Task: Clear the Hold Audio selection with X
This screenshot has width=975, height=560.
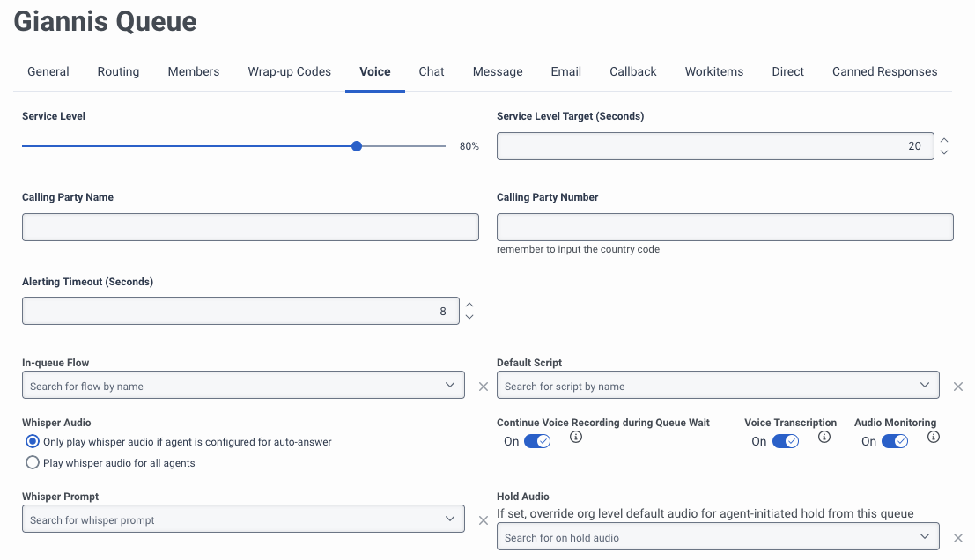Action: (x=958, y=537)
